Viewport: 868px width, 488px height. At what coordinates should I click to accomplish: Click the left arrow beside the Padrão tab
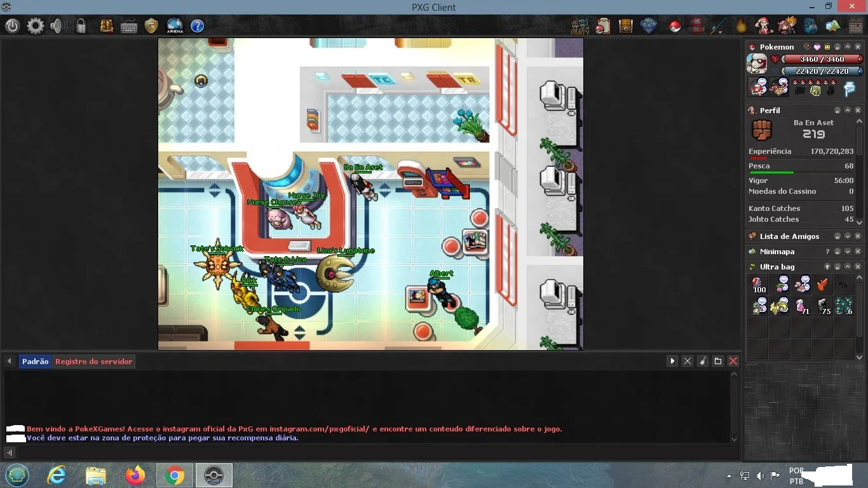(10, 361)
